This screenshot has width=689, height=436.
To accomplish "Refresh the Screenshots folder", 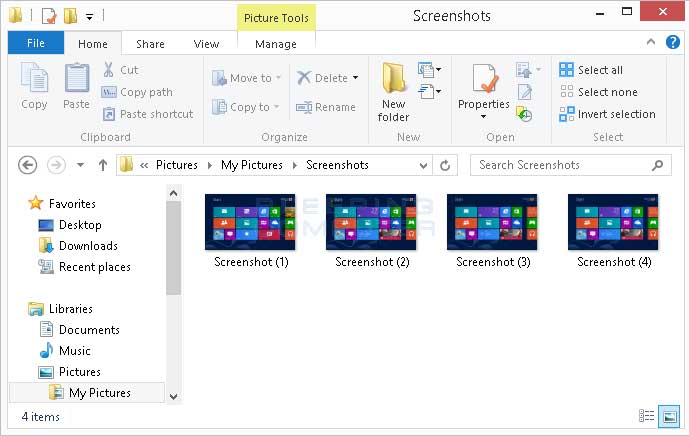I will (445, 165).
